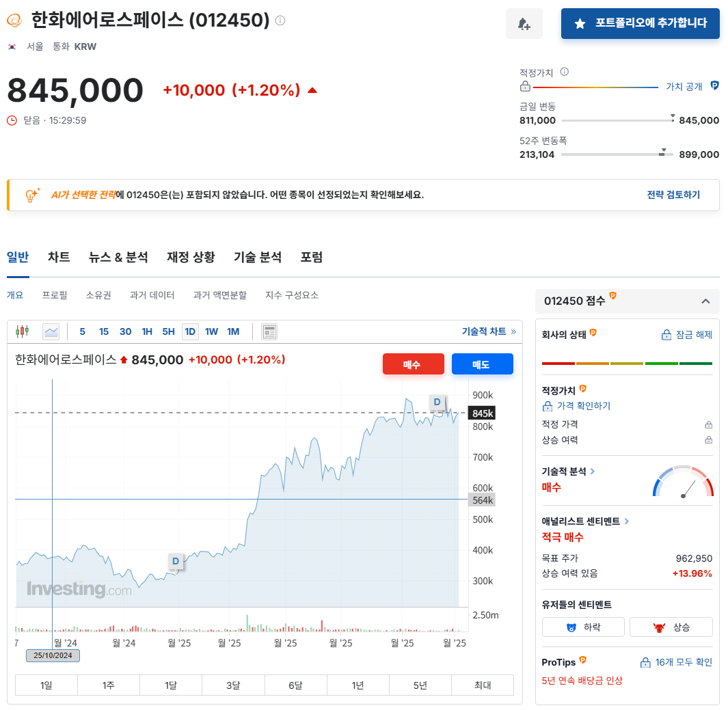This screenshot has height=710, width=728.
Task: Select the 1D chart interval
Action: click(x=190, y=331)
